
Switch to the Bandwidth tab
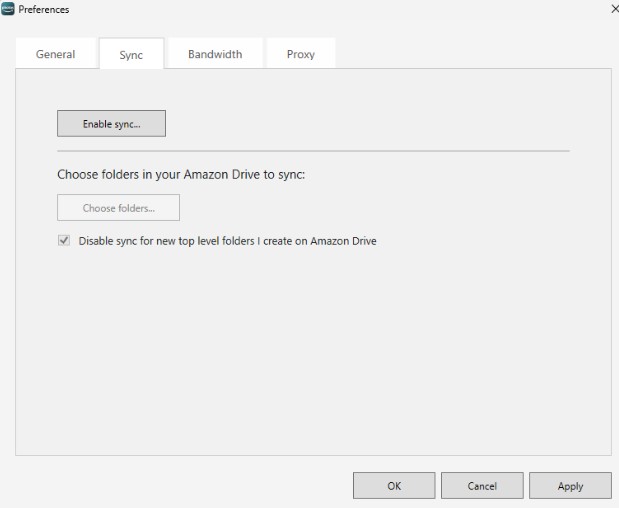pos(215,54)
